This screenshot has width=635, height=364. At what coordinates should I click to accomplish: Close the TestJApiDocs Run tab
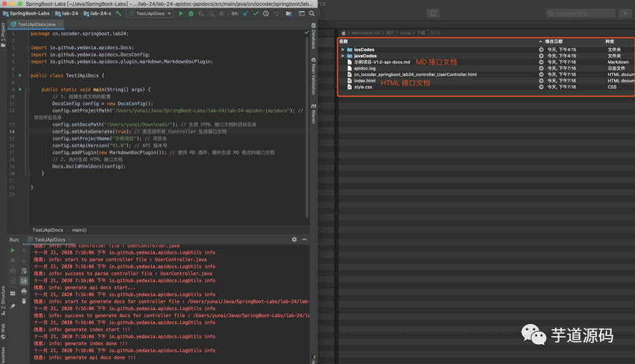point(70,240)
